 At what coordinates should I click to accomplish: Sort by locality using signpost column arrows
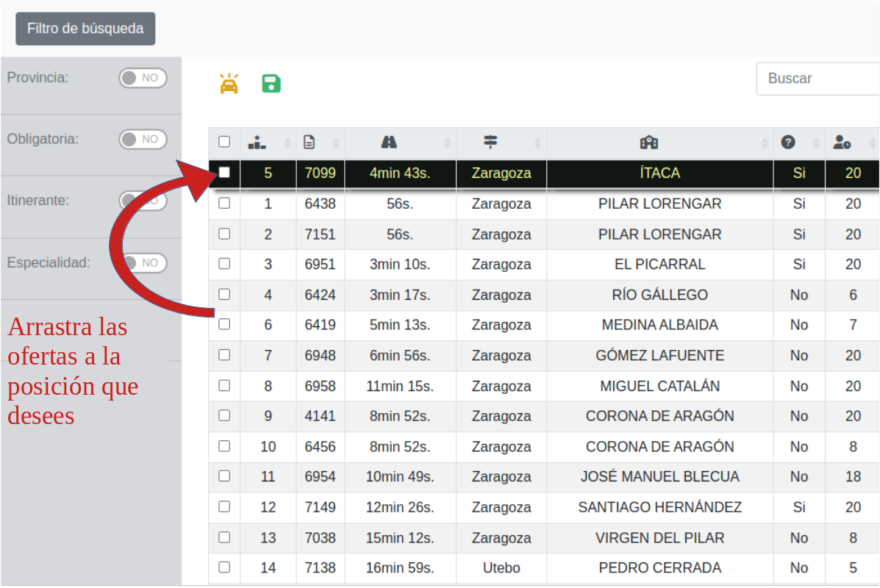537,143
